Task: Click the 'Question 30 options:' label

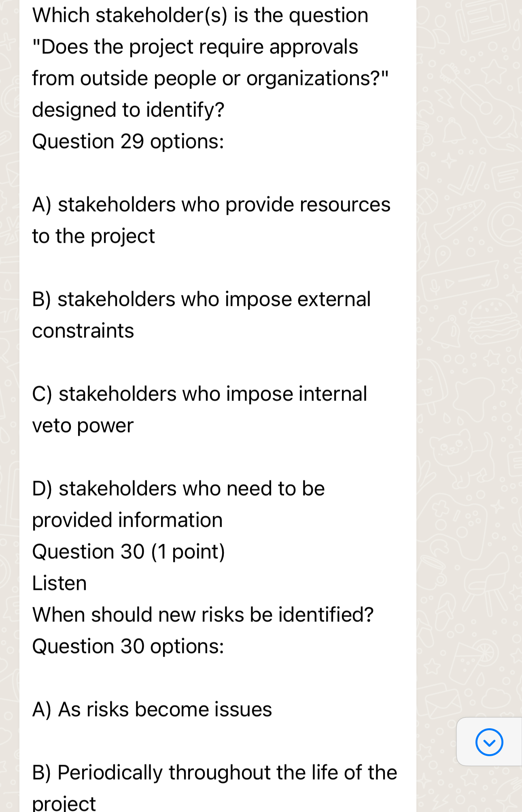Action: click(128, 645)
